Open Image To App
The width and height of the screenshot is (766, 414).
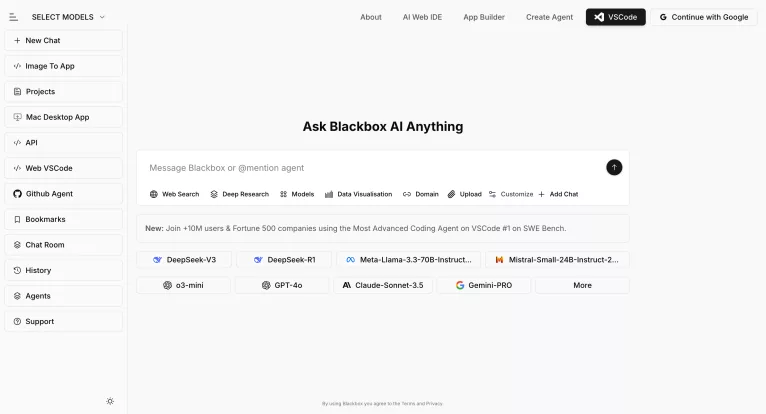click(64, 66)
